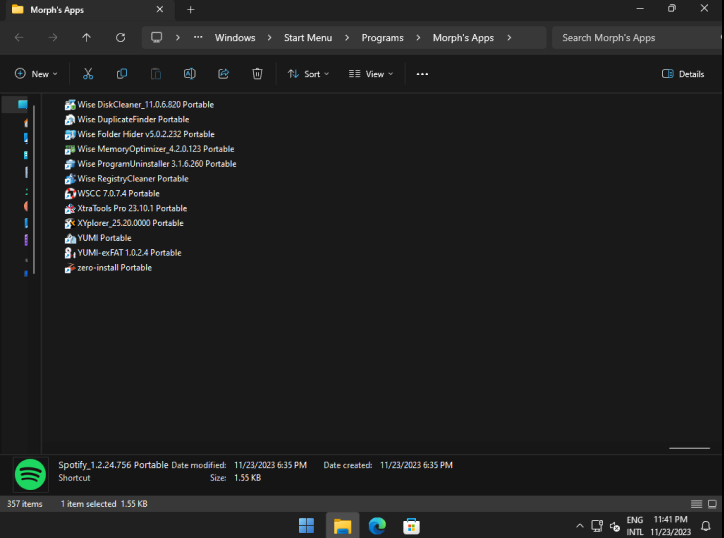This screenshot has width=724, height=538.
Task: Switch to details list view icon
Action: pos(696,504)
